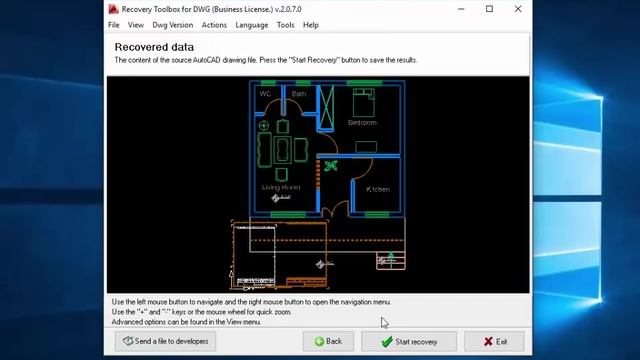Image resolution: width=640 pixels, height=360 pixels.
Task: Click the red X icon on Exit button
Action: point(488,341)
